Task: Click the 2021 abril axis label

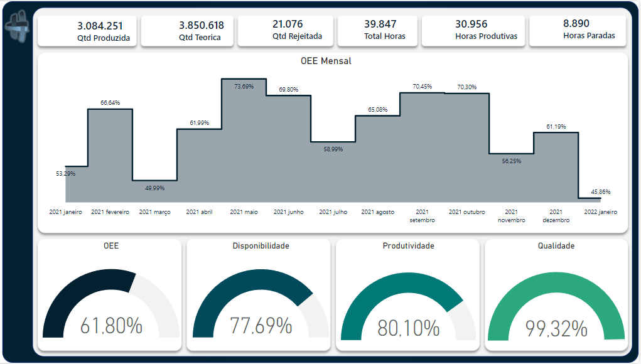Action: [x=200, y=212]
